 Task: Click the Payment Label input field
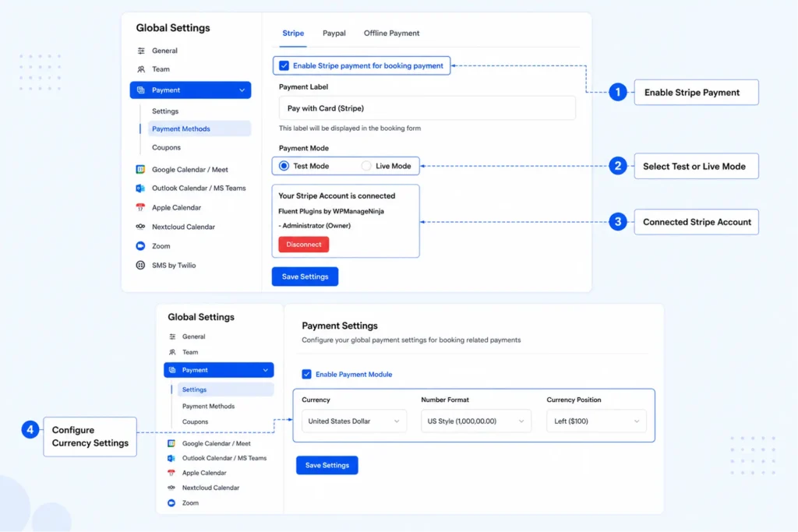427,108
